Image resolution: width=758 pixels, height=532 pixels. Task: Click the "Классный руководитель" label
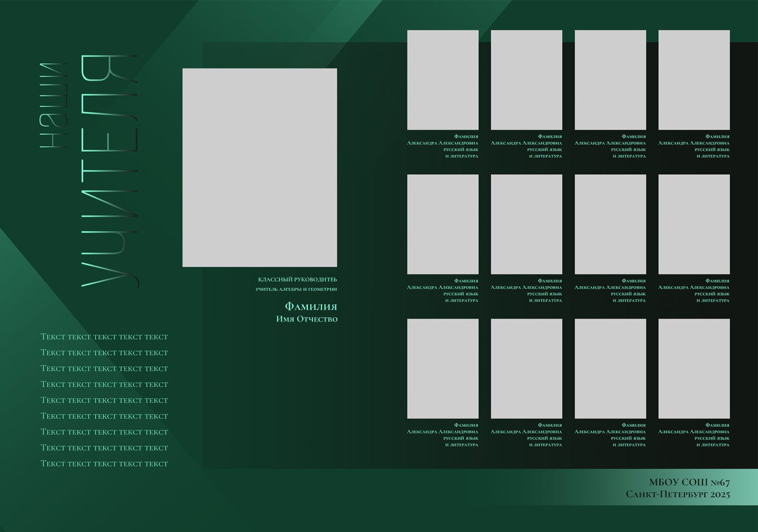coord(297,280)
